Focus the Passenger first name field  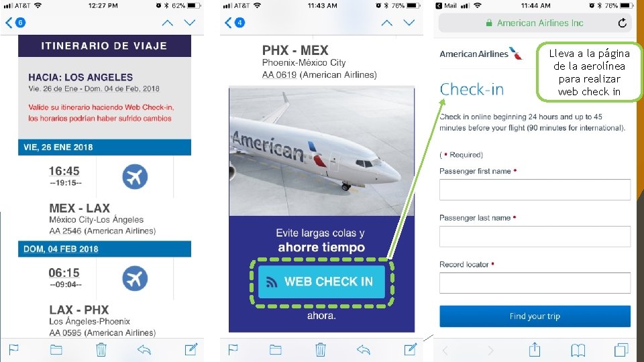coord(535,190)
